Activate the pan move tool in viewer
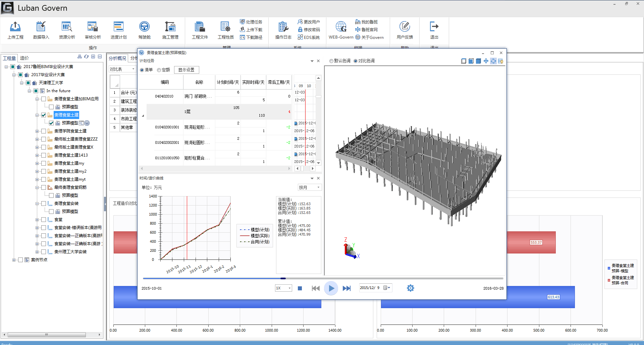Image resolution: width=644 pixels, height=345 pixels. (486, 61)
